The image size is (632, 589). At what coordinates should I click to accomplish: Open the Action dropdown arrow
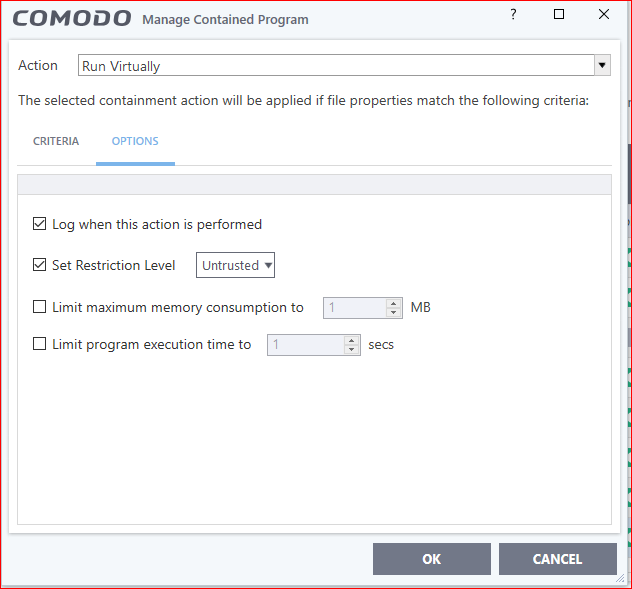(602, 66)
